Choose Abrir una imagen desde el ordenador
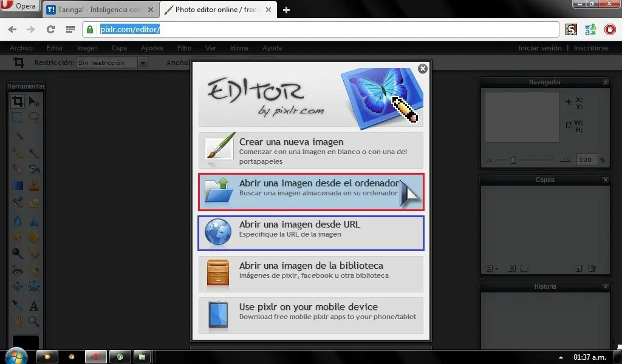 click(311, 192)
